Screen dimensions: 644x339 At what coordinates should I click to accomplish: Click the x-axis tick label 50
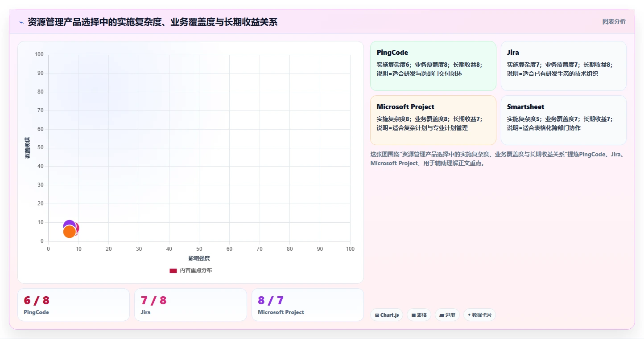[199, 249]
